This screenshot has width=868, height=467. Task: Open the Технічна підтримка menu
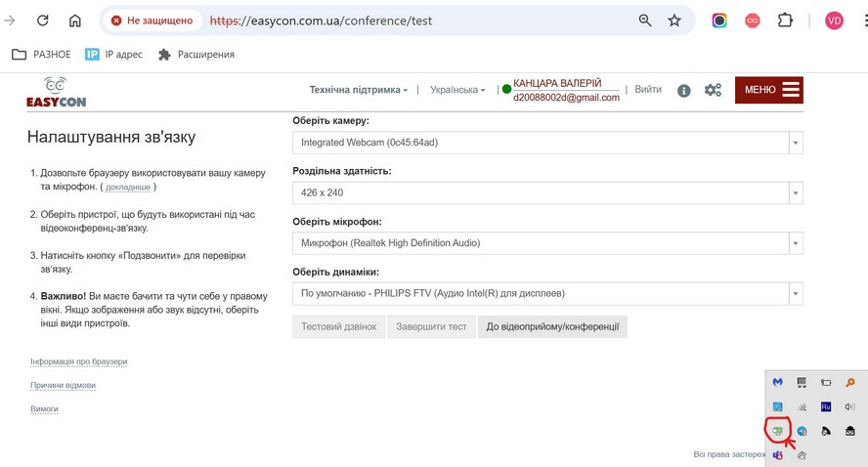(x=359, y=90)
